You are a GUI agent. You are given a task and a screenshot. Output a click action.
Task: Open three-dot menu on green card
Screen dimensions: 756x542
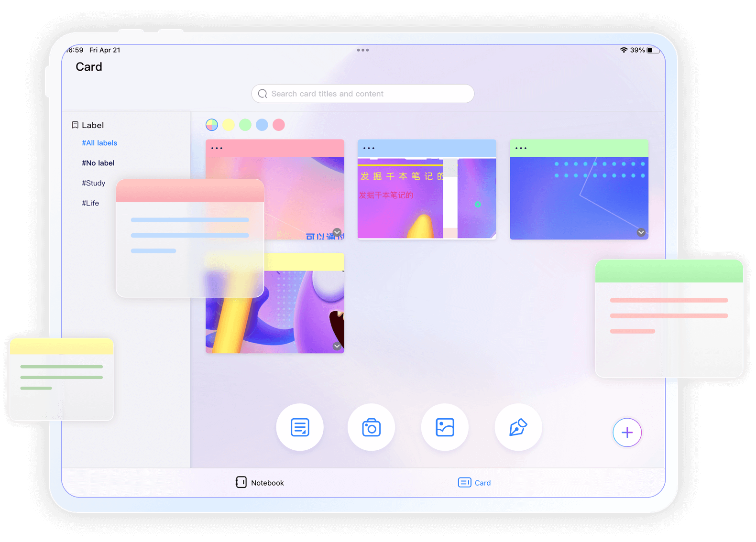(521, 148)
